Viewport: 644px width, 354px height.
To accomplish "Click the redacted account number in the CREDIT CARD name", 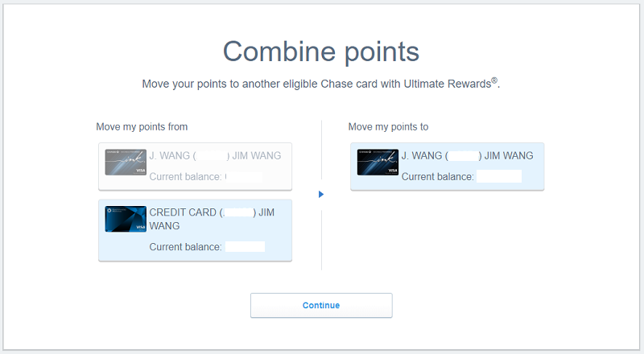I will pos(237,212).
